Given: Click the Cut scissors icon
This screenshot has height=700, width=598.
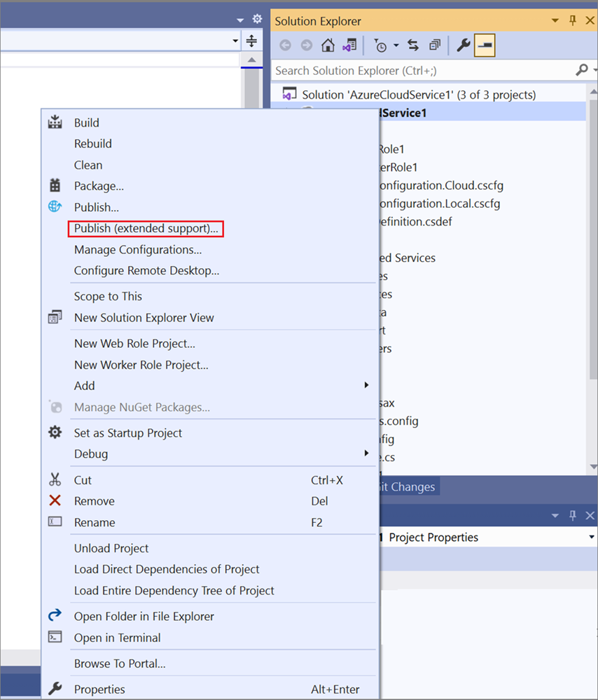Looking at the screenshot, I should (55, 480).
